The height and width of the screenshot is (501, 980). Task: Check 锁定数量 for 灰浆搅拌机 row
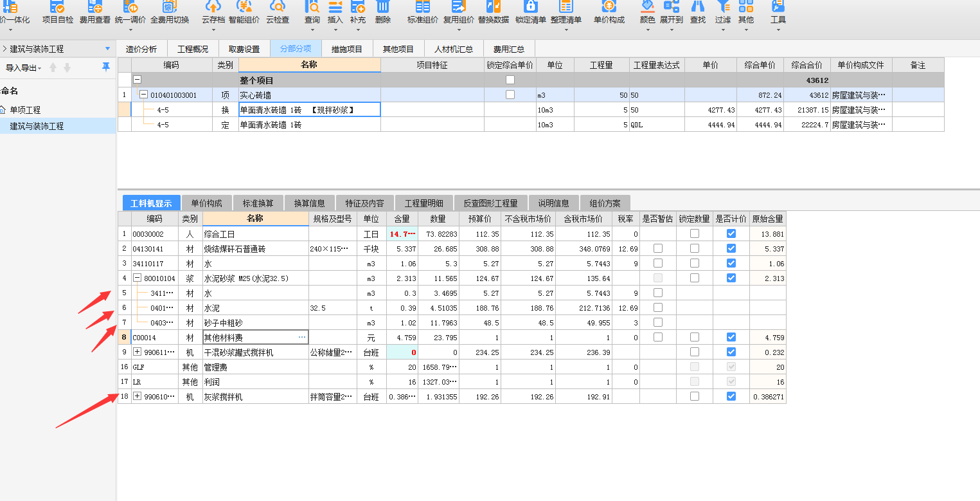click(x=695, y=396)
